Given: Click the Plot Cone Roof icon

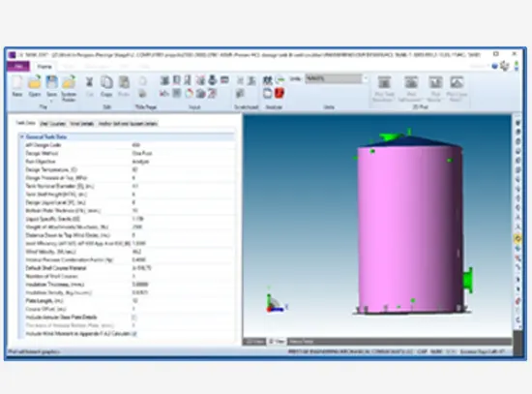Looking at the screenshot, I should coord(457,82).
